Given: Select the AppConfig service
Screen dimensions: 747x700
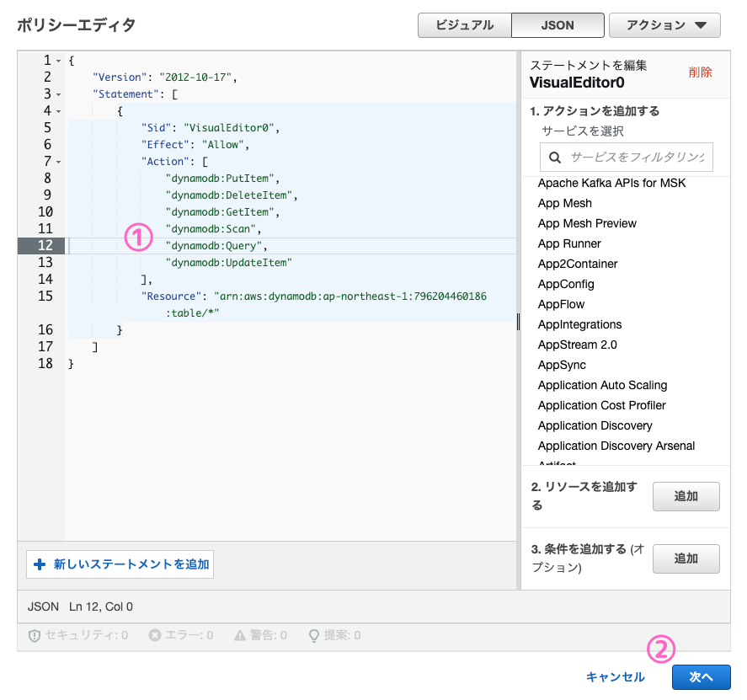Looking at the screenshot, I should point(566,284).
